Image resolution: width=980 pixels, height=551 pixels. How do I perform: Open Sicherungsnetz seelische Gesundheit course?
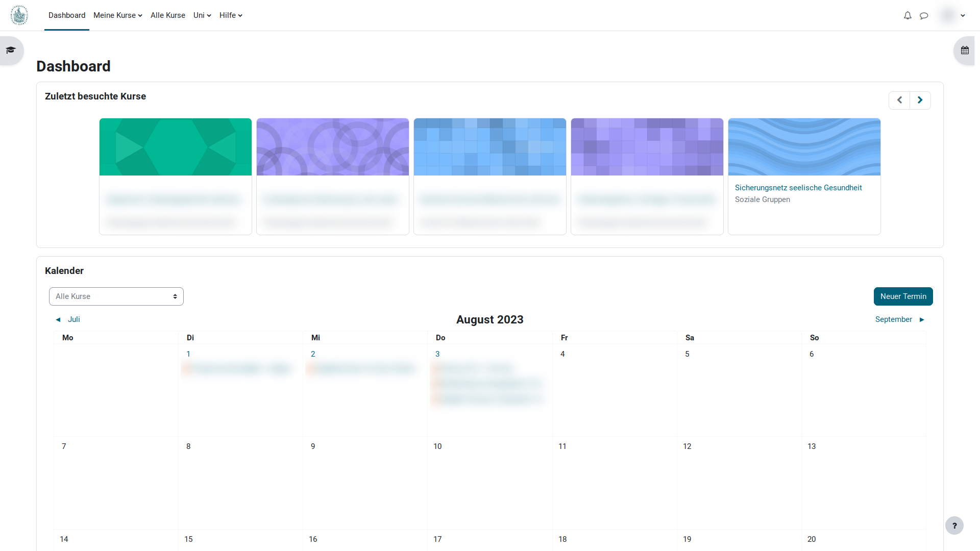[x=798, y=188]
